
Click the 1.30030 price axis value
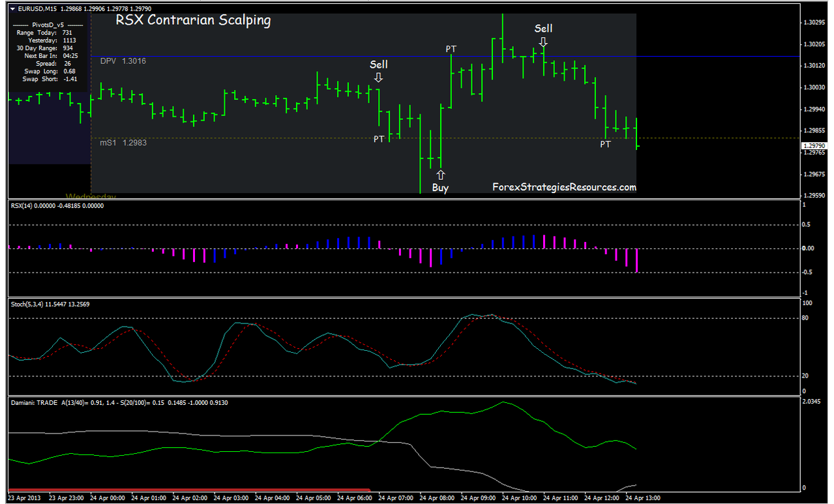[x=814, y=87]
